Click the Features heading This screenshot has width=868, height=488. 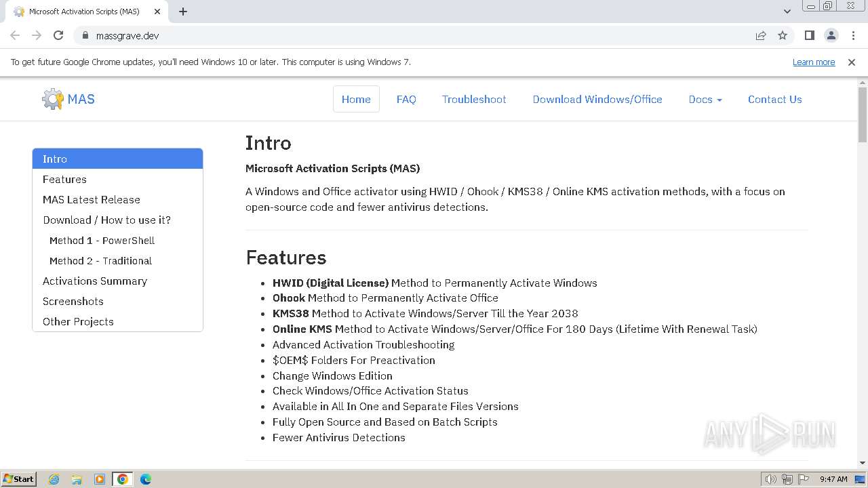pyautogui.click(x=286, y=258)
